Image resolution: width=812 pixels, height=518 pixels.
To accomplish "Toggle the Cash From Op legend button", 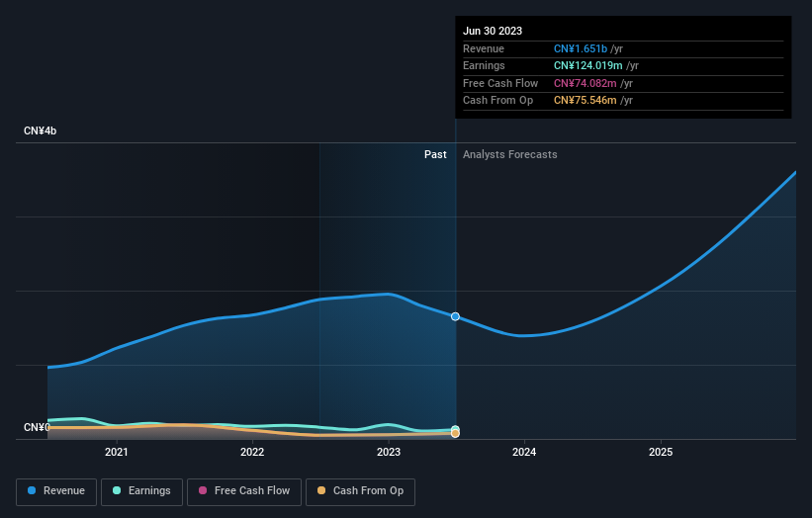I will click(x=360, y=491).
